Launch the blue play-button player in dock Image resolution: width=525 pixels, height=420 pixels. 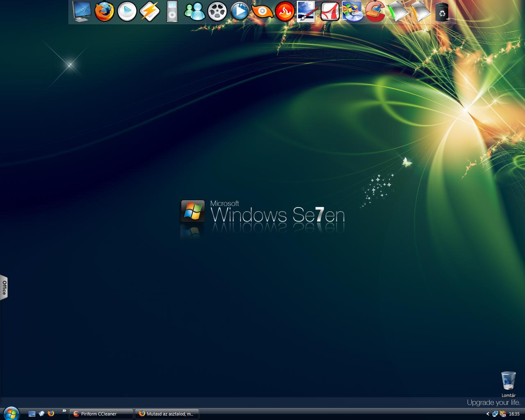coord(240,11)
